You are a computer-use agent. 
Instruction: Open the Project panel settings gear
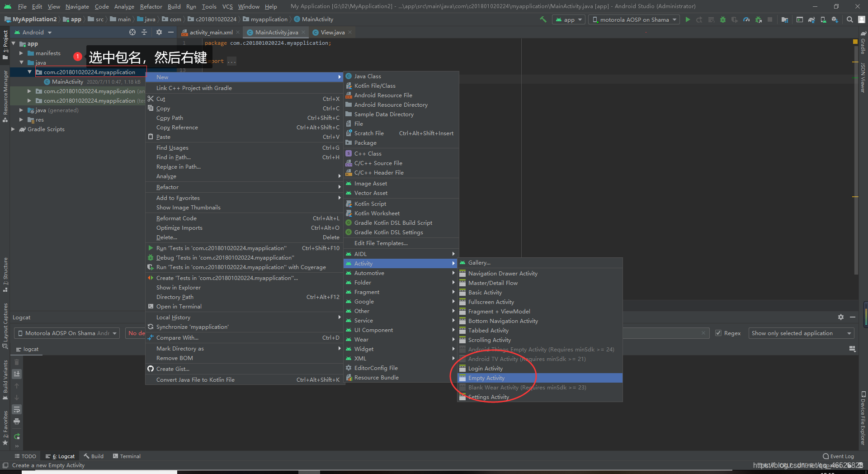[x=159, y=32]
